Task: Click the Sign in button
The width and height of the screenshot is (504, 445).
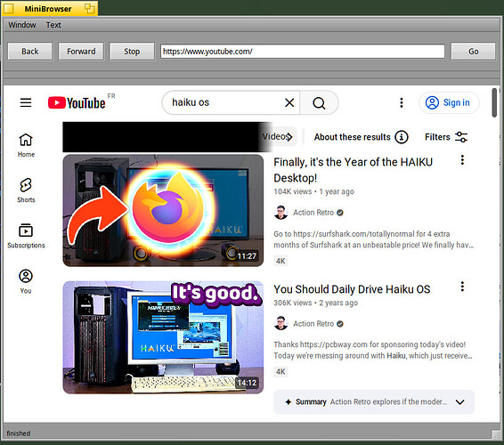Action: click(x=449, y=103)
